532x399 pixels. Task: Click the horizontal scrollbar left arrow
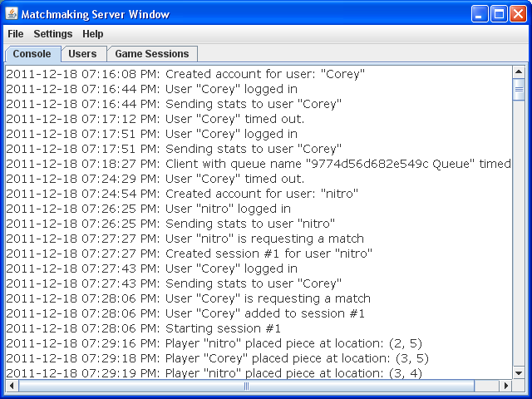[x=12, y=387]
